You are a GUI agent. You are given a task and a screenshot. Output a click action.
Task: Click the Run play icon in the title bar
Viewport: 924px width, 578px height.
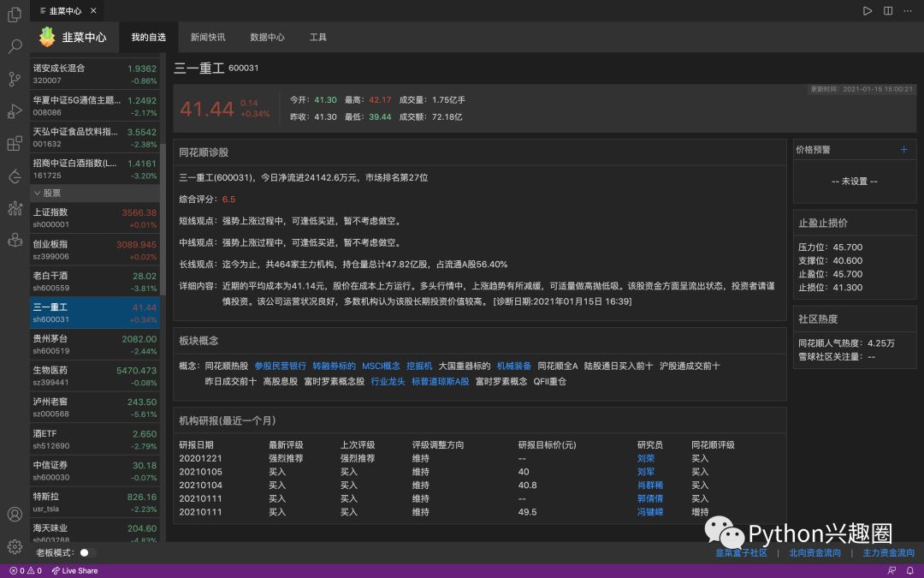tap(868, 10)
